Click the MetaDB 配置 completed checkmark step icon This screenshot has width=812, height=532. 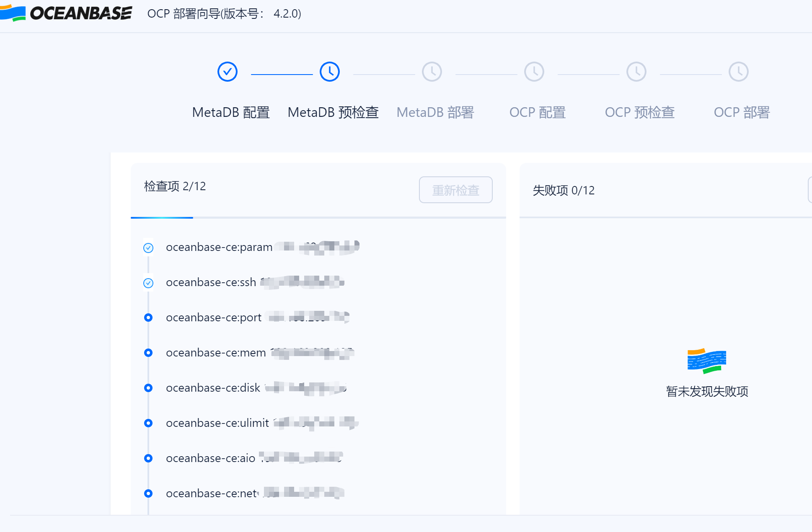tap(228, 72)
